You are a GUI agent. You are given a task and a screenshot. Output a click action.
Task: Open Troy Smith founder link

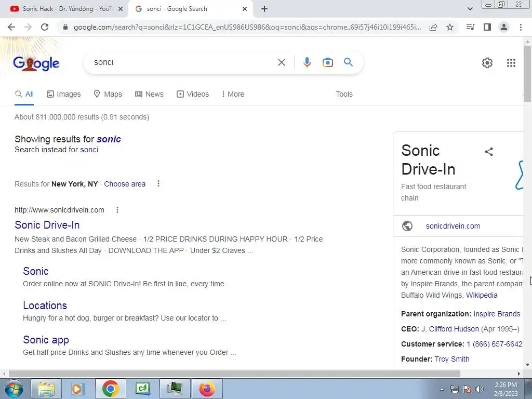click(x=452, y=359)
